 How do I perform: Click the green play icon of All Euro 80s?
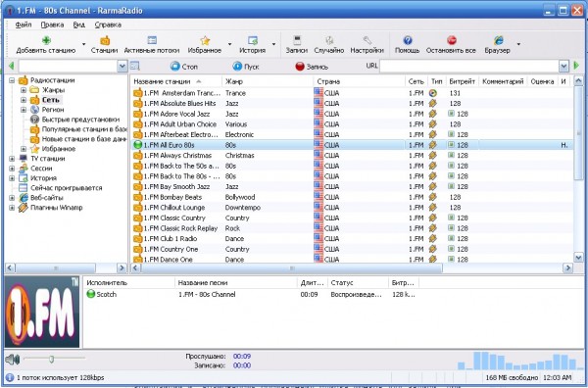[137, 145]
